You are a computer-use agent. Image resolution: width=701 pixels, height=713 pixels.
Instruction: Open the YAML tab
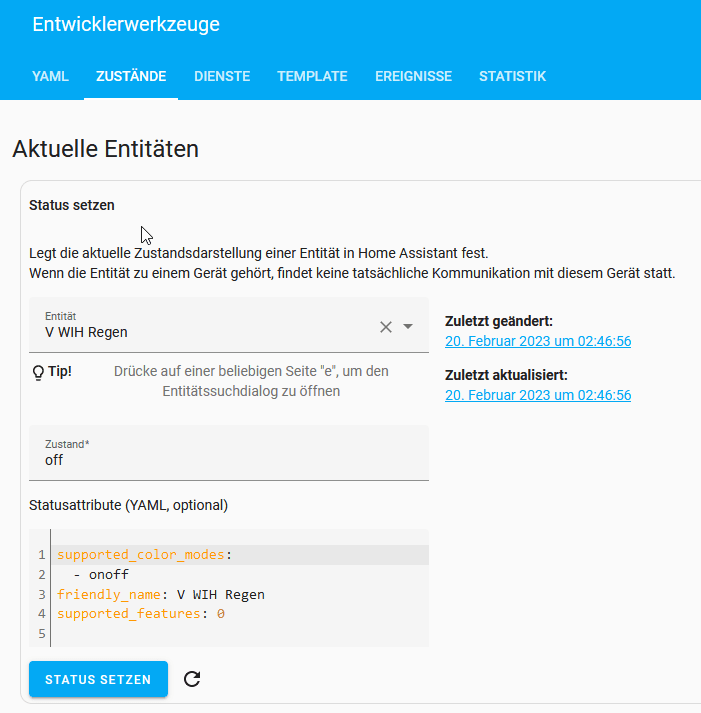[50, 76]
